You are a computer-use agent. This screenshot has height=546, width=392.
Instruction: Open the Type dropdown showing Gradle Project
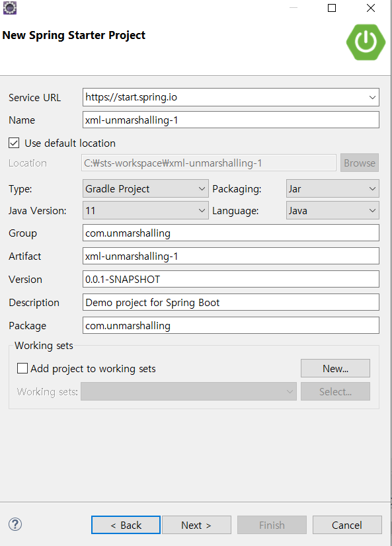pyautogui.click(x=145, y=189)
